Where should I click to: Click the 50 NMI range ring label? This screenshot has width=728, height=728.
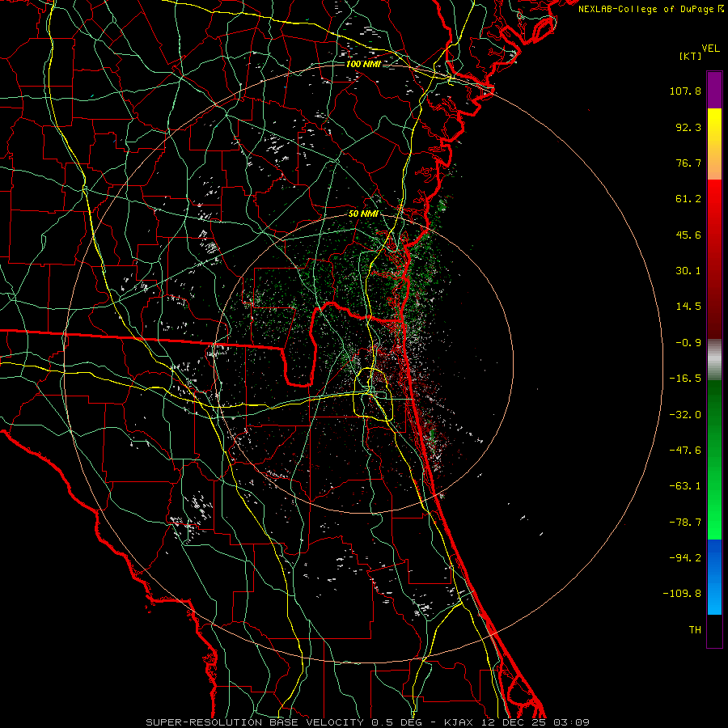coord(363,214)
